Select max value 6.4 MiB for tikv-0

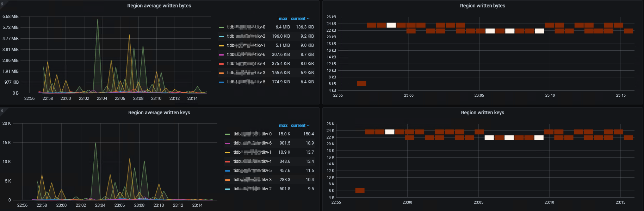283,27
